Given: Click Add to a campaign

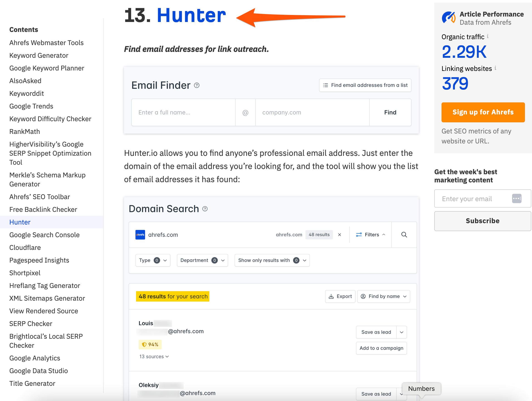Looking at the screenshot, I should [381, 348].
